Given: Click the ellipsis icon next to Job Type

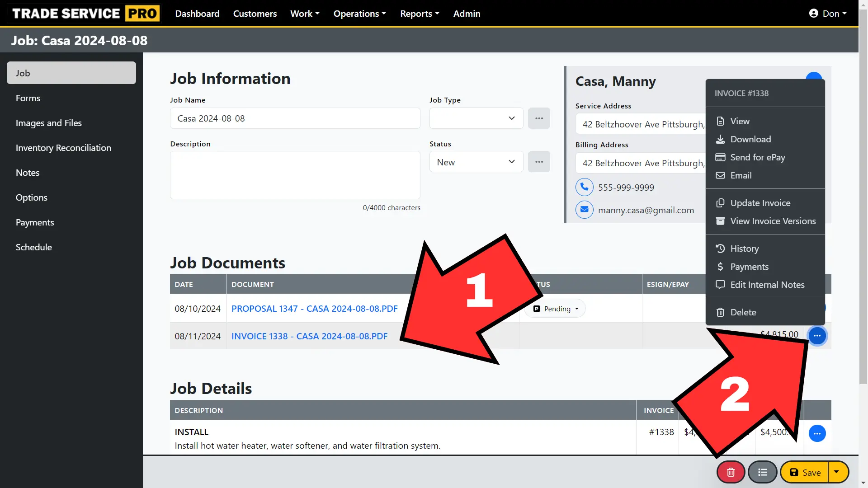Looking at the screenshot, I should 538,118.
